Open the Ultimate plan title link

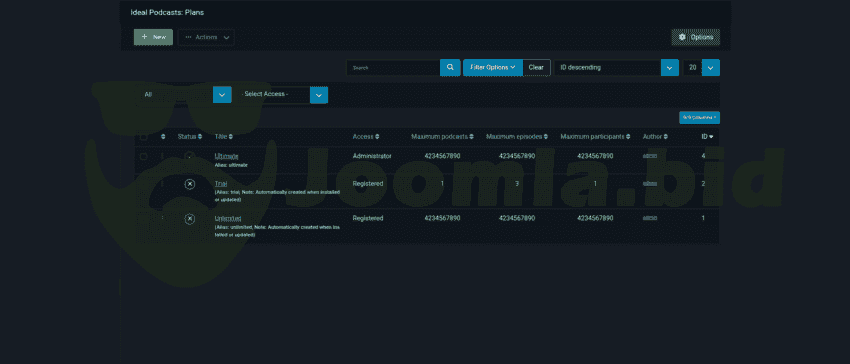226,156
